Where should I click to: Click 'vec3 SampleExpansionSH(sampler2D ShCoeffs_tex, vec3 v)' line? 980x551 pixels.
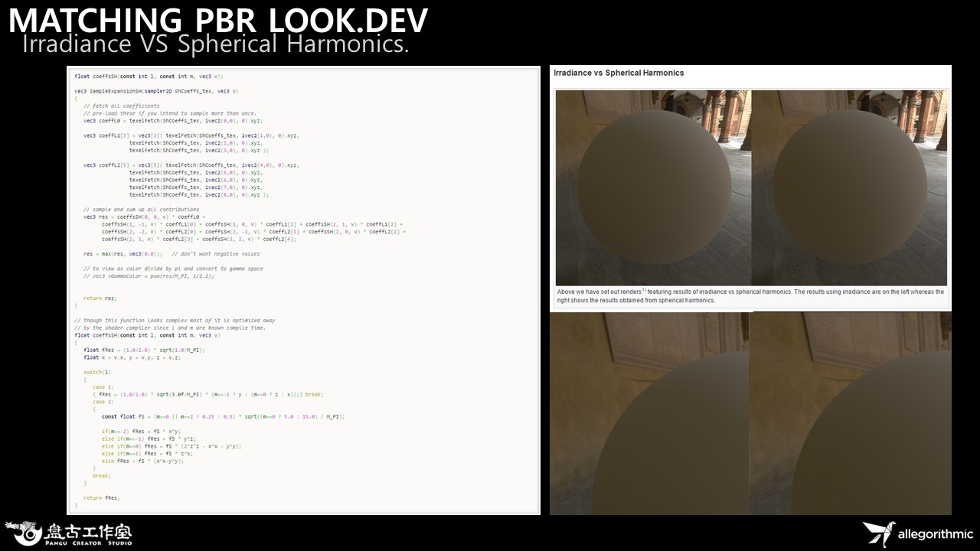(156, 91)
